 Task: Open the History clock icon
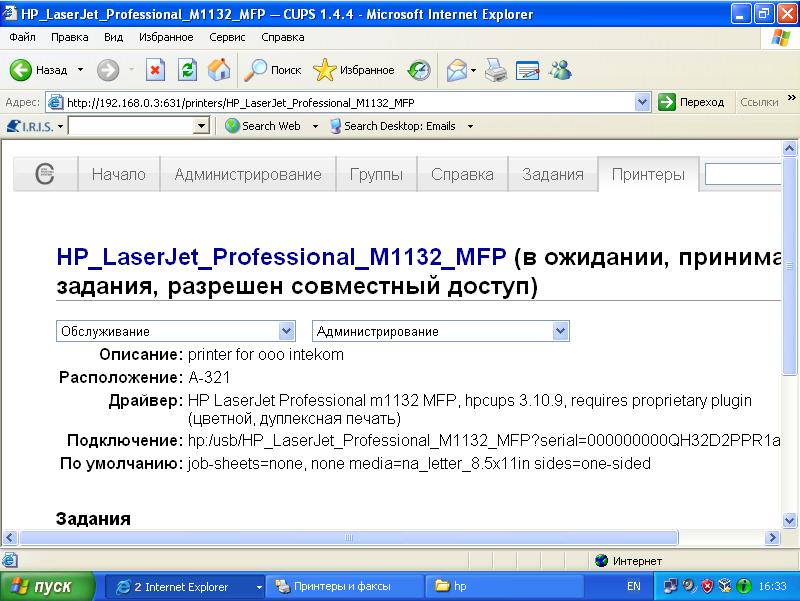pos(419,70)
